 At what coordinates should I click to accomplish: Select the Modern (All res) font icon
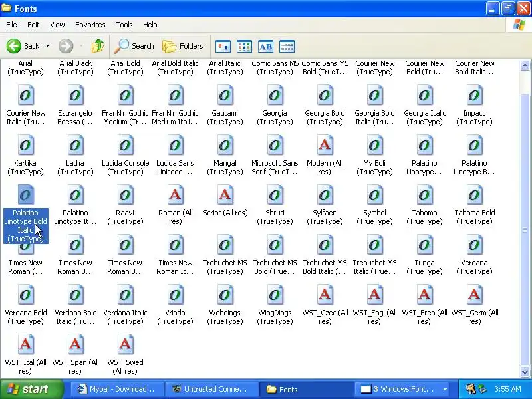325,145
